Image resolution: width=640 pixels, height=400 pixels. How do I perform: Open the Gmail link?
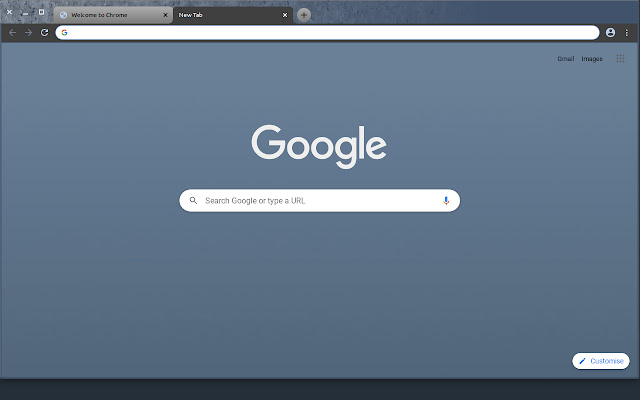pos(566,59)
